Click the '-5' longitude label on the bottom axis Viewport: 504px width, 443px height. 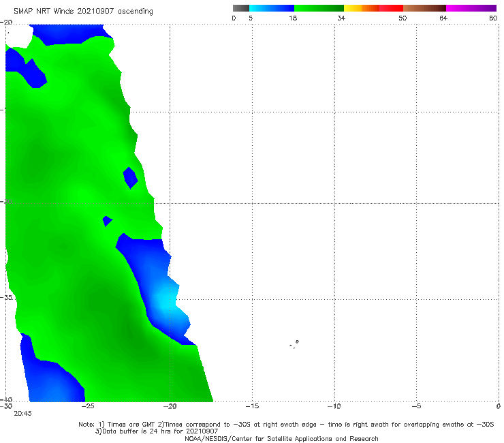pos(416,406)
